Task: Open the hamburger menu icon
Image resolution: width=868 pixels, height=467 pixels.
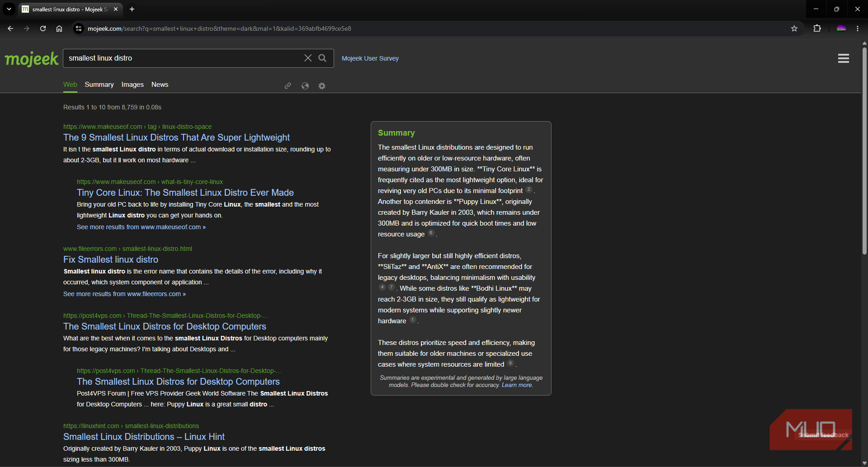Action: pyautogui.click(x=843, y=58)
